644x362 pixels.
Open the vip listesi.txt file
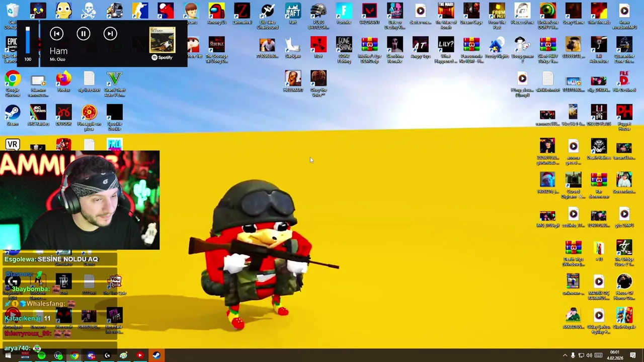[x=89, y=81]
